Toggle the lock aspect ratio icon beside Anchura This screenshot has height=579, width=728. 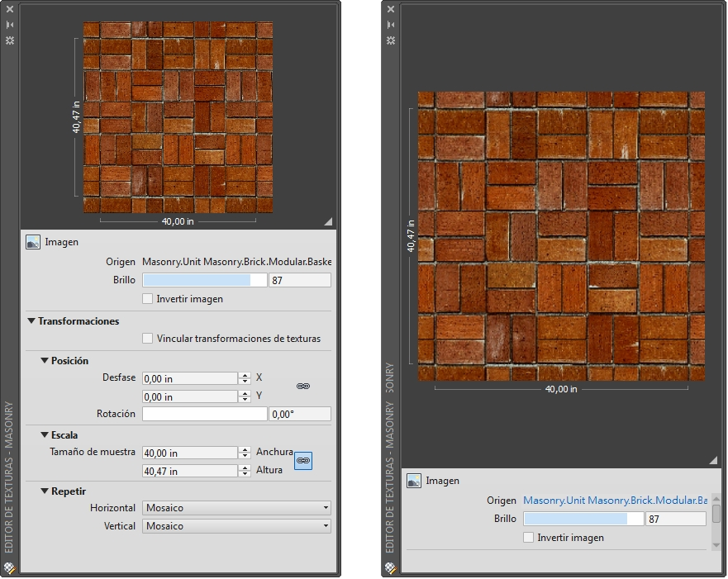(x=303, y=461)
